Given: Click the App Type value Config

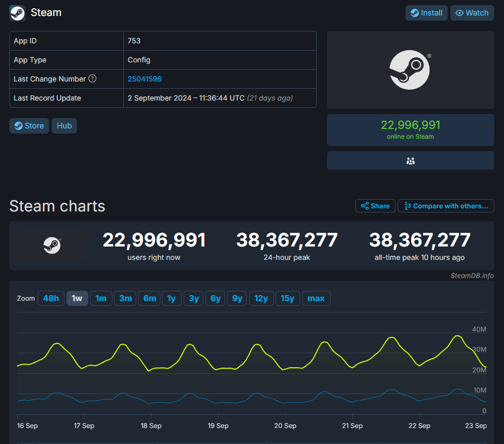Looking at the screenshot, I should [x=139, y=60].
